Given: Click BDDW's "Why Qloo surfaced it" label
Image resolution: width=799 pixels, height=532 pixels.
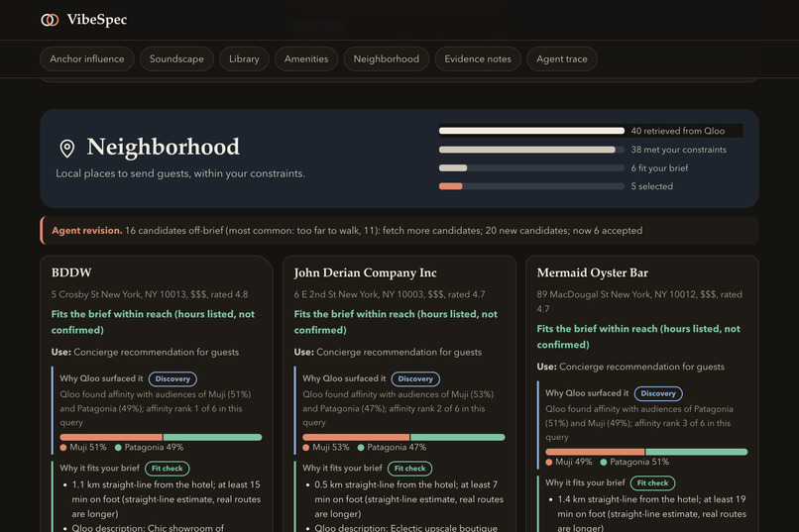Looking at the screenshot, I should coord(101,378).
